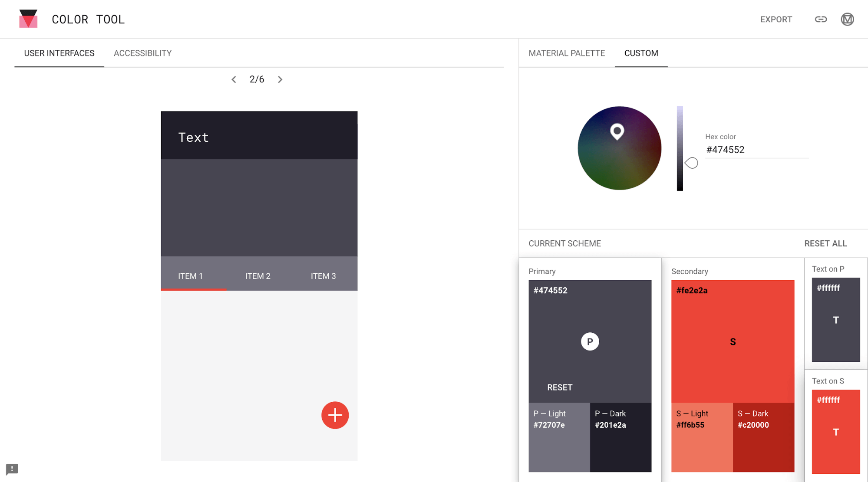The image size is (868, 482).
Task: Click the share link icon
Action: tap(821, 19)
